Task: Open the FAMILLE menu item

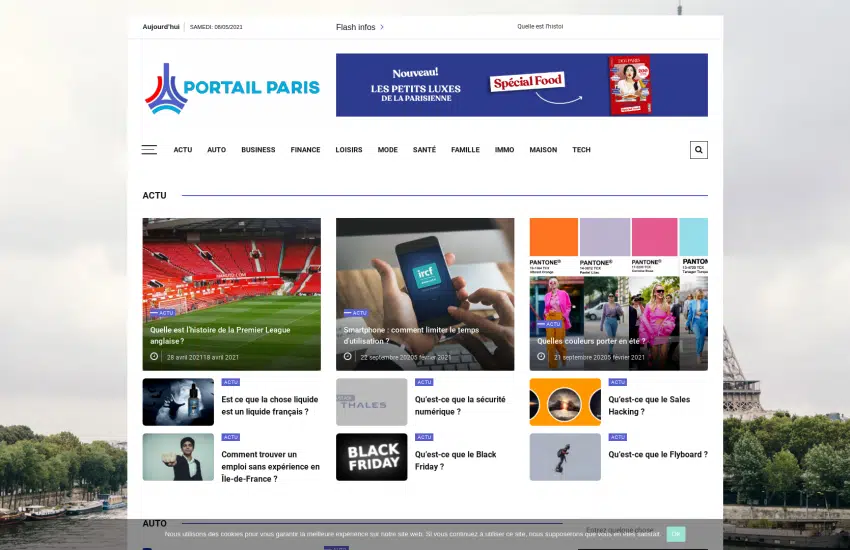Action: [465, 150]
